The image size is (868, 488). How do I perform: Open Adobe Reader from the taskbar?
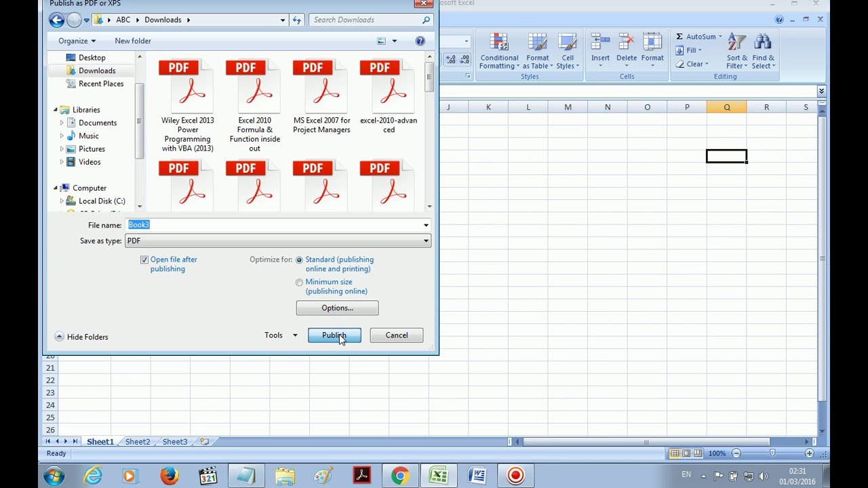pyautogui.click(x=361, y=476)
